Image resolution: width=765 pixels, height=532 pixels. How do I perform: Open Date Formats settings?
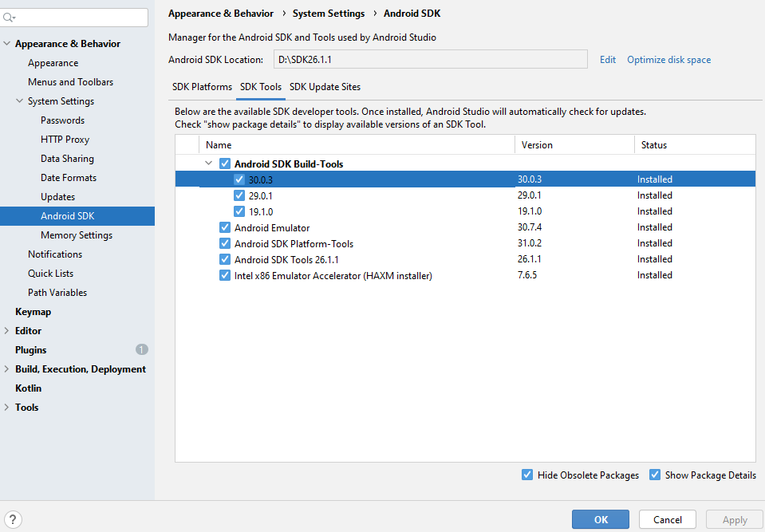click(69, 178)
